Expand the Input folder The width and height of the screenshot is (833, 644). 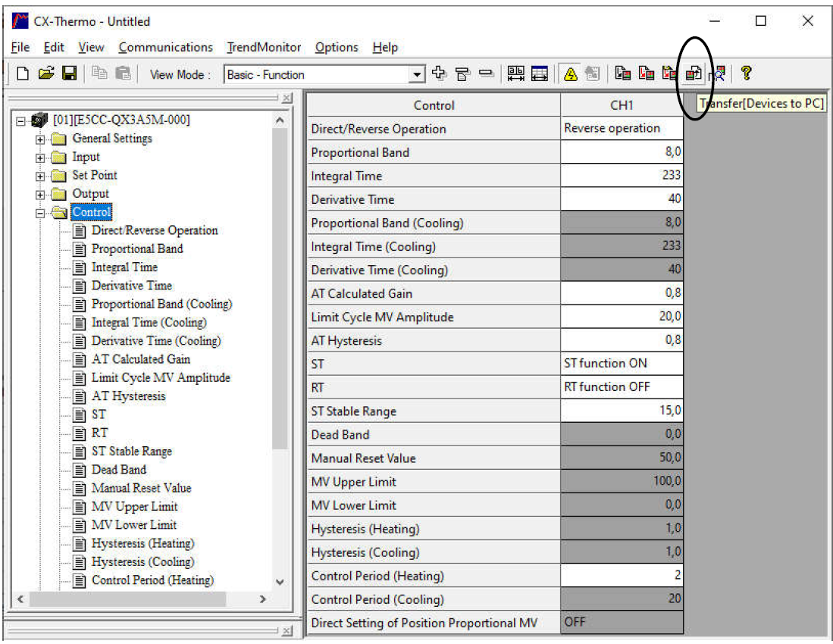[40, 158]
